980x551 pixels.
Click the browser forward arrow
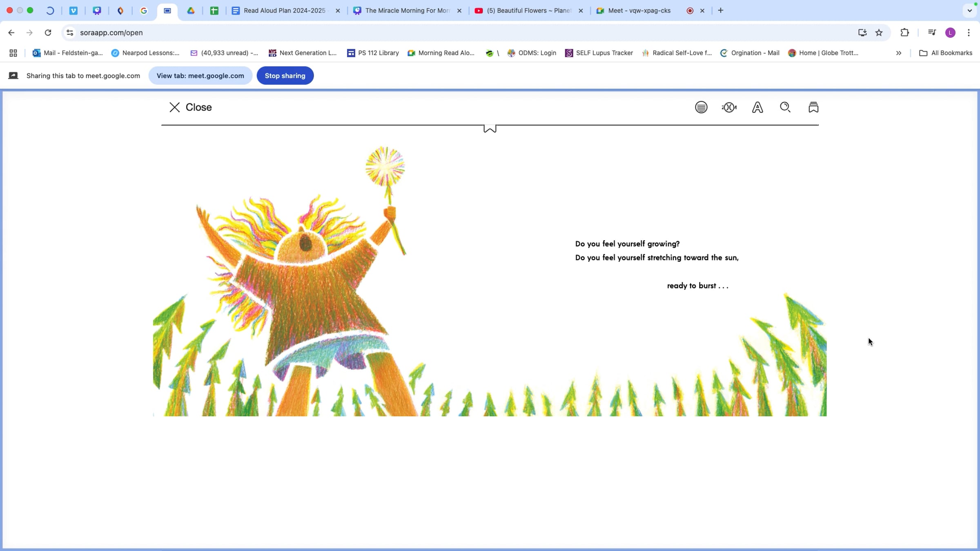pyautogui.click(x=29, y=33)
